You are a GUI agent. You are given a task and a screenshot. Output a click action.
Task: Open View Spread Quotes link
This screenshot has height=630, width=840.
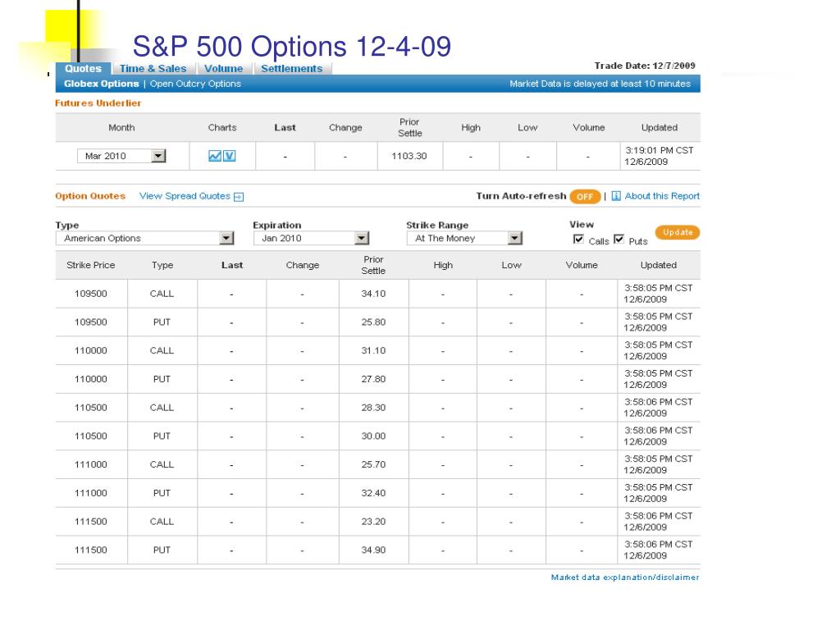point(185,196)
